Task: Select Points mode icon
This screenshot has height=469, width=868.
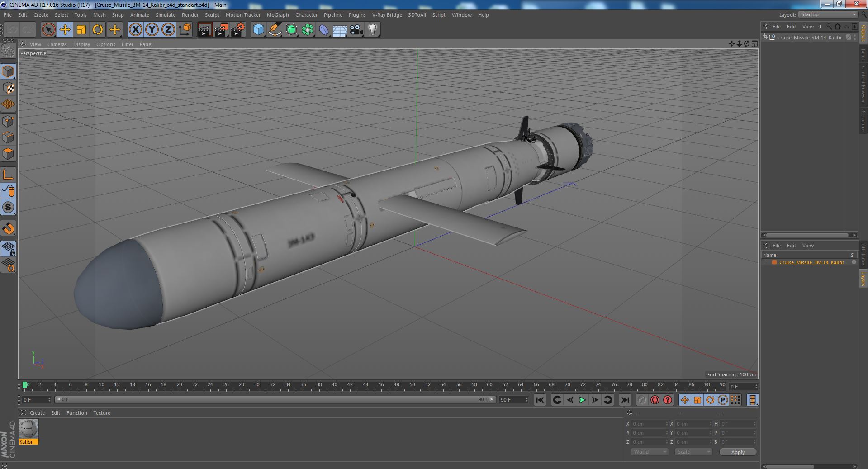Action: coord(8,121)
